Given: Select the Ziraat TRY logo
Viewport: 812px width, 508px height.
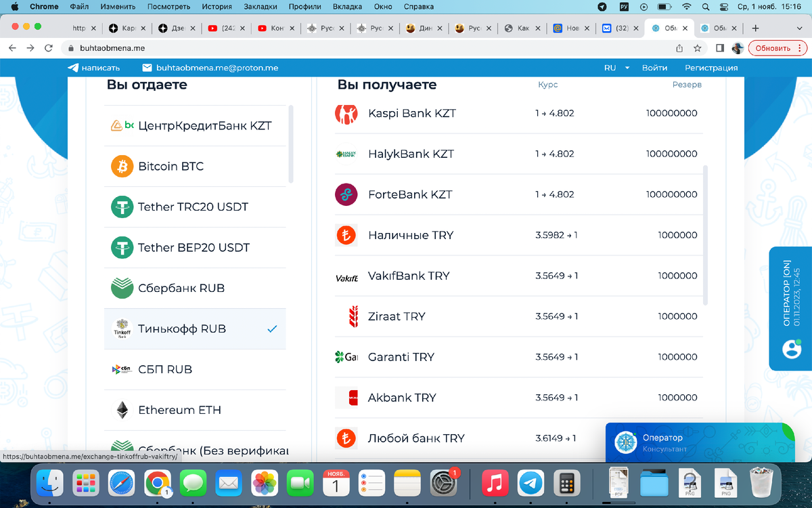Looking at the screenshot, I should tap(352, 316).
